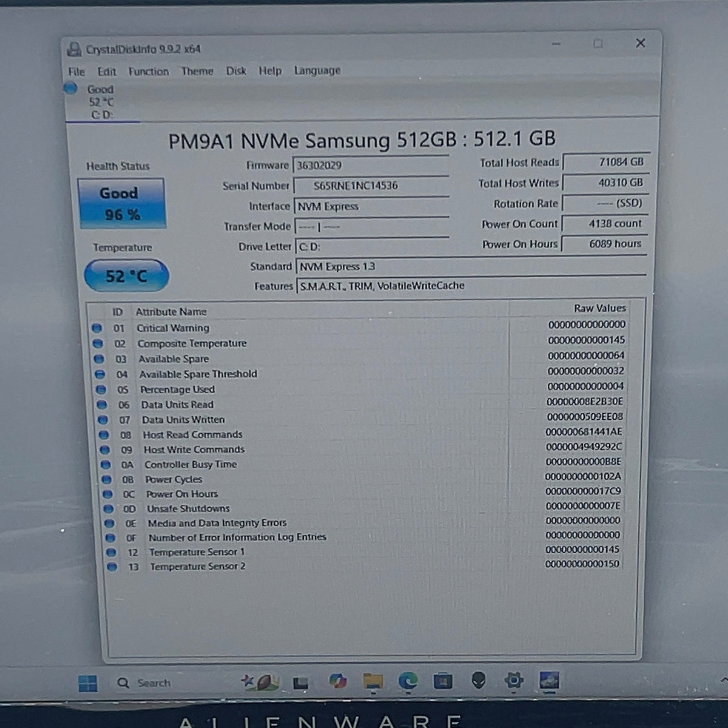This screenshot has width=728, height=728.
Task: Open the Language menu
Action: (317, 71)
